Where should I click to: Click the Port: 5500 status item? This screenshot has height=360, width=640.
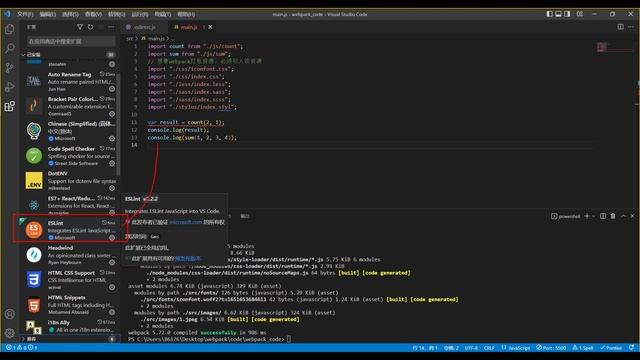(x=551, y=348)
